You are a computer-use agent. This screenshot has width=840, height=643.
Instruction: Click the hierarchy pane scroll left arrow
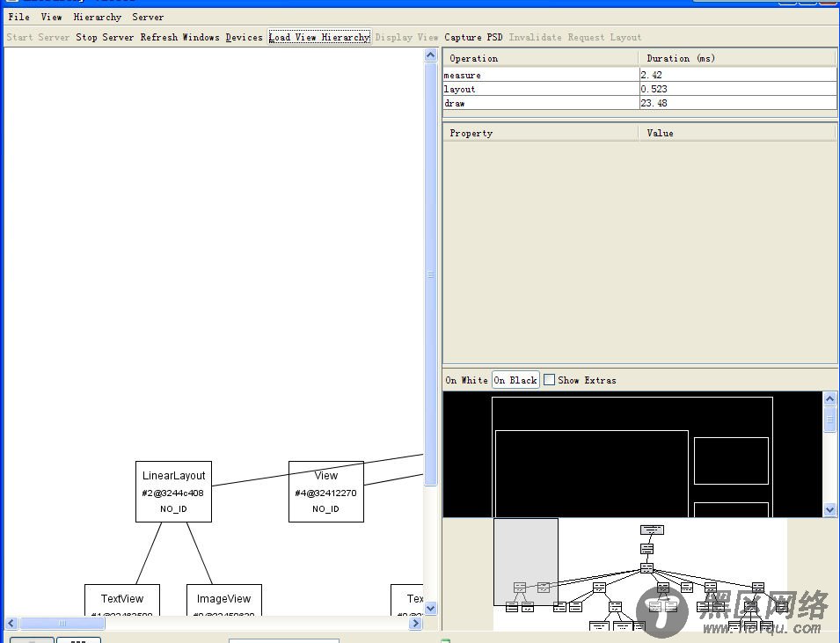pyautogui.click(x=11, y=623)
